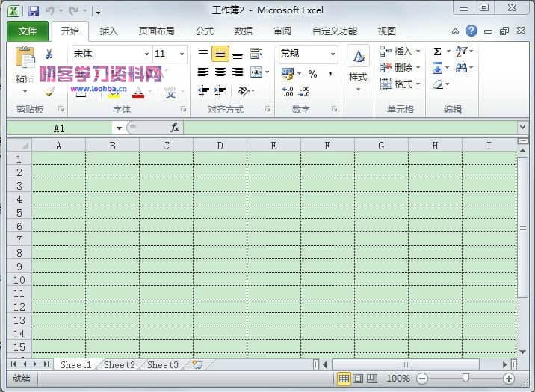This screenshot has height=392, width=535.
Task: Click the AutoSum sigma icon
Action: [x=437, y=51]
